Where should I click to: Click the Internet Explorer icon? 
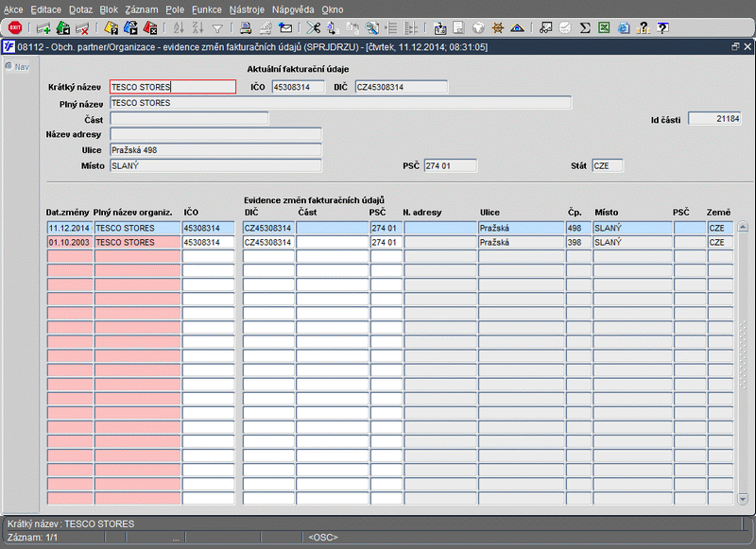tap(624, 28)
